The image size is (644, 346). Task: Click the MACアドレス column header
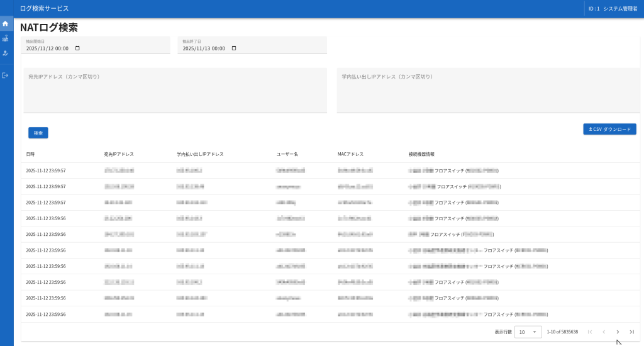350,154
